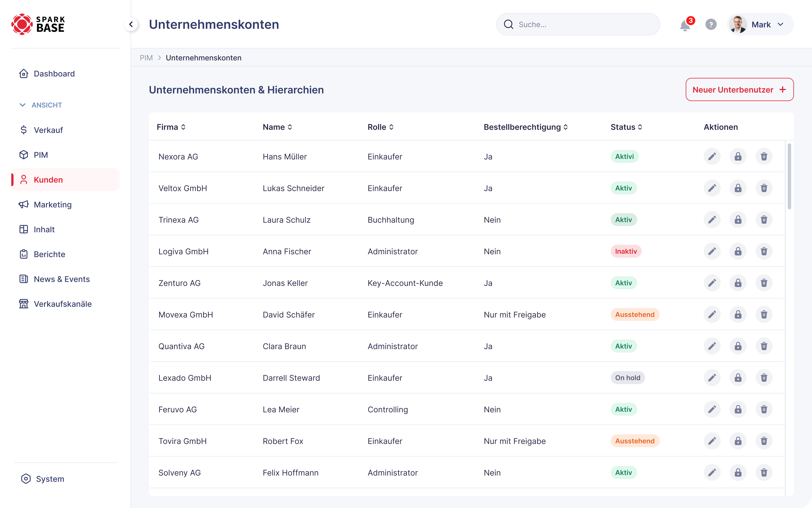This screenshot has width=812, height=508.
Task: Edit Robert Fox's account
Action: coord(712,441)
